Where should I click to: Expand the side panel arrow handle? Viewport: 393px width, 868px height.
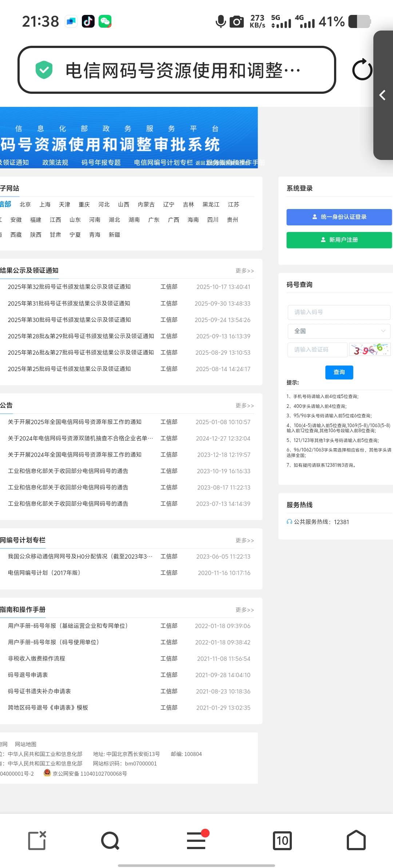pos(382,95)
